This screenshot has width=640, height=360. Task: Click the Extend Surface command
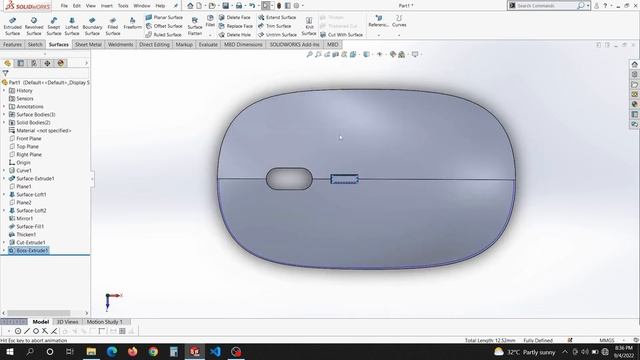pos(277,17)
